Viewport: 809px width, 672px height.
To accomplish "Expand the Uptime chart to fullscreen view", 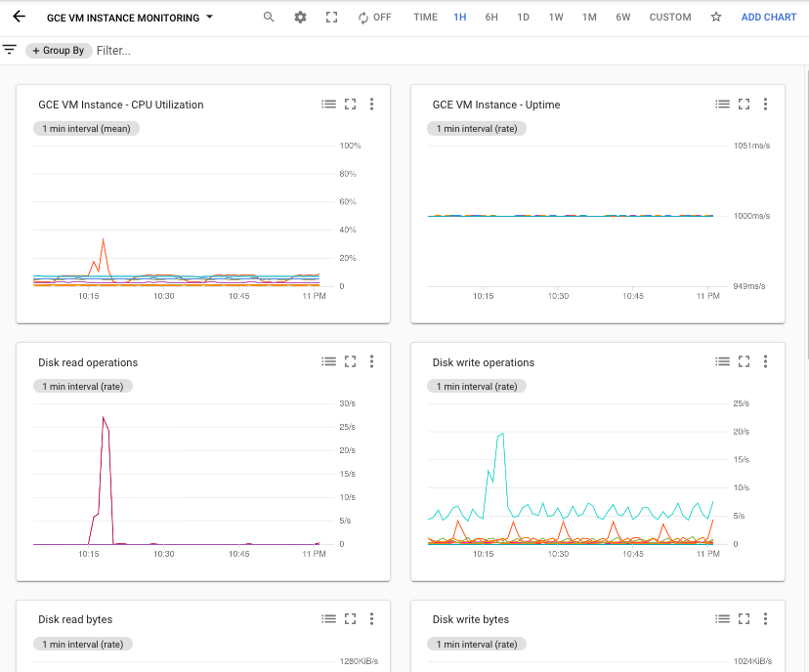I will click(744, 104).
